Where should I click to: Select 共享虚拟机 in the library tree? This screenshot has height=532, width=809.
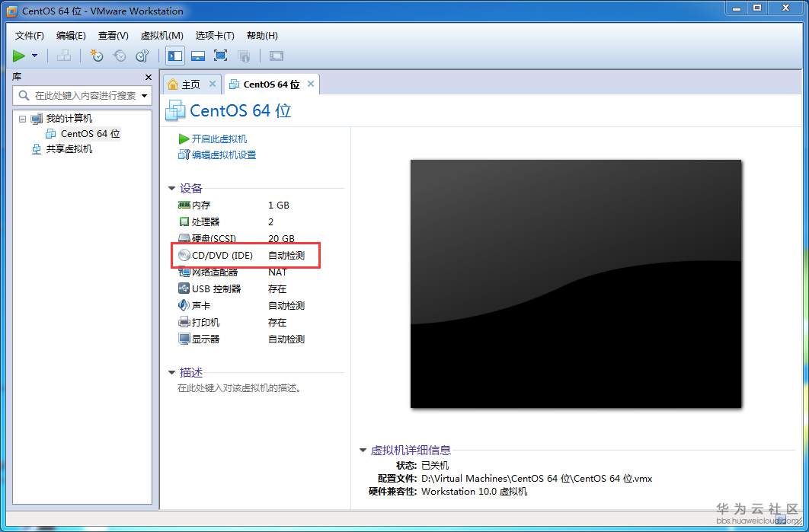69,149
